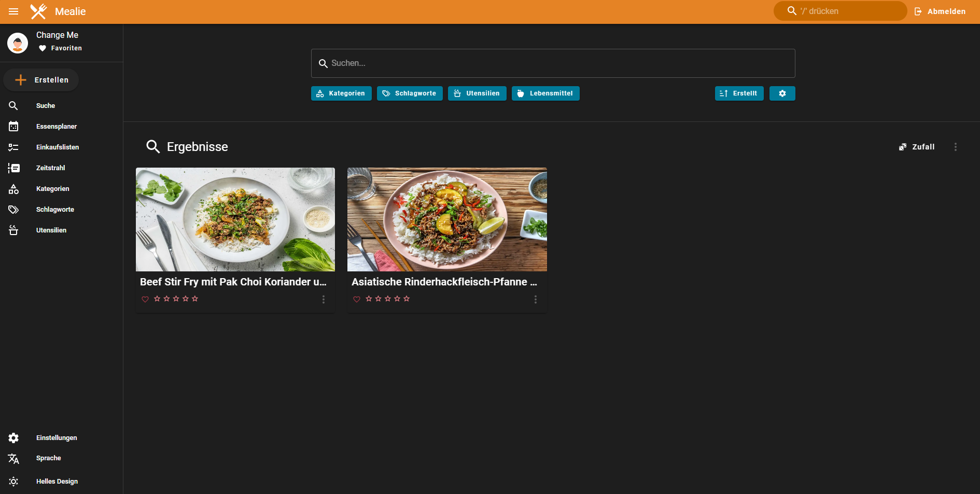980x494 pixels.
Task: Click Abmelden to log out
Action: [940, 11]
